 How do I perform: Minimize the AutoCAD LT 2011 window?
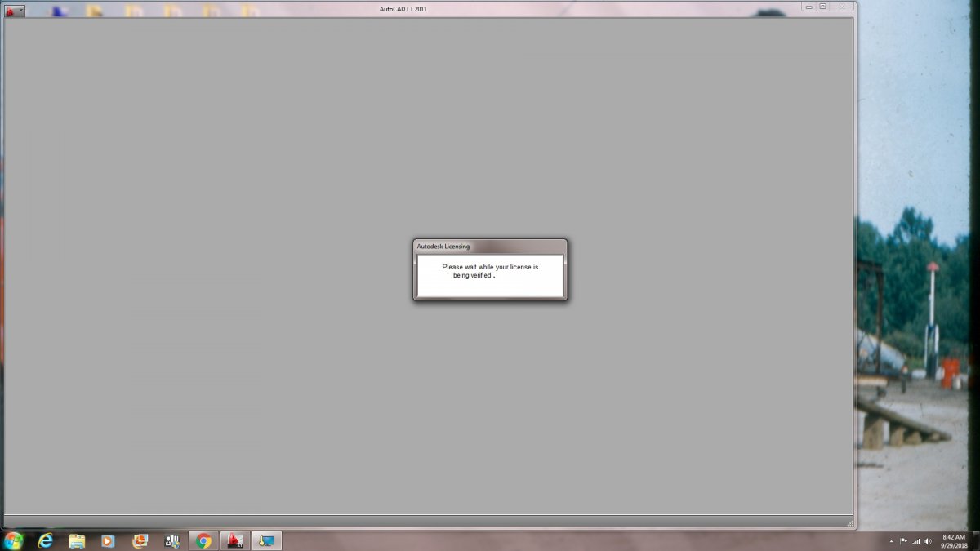808,7
